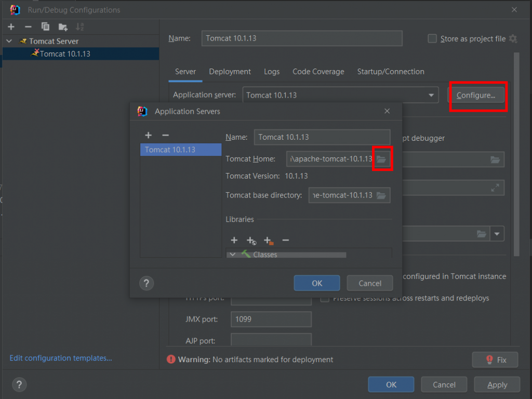Viewport: 532px width, 399px height.
Task: Create new folder for configurations icon
Action: 63,27
